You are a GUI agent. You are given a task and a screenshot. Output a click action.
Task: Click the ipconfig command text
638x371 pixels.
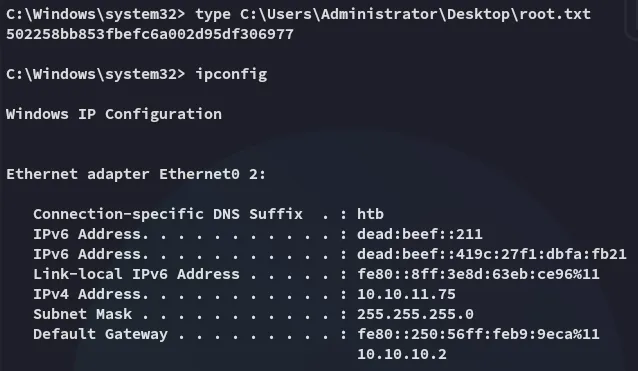pos(231,74)
